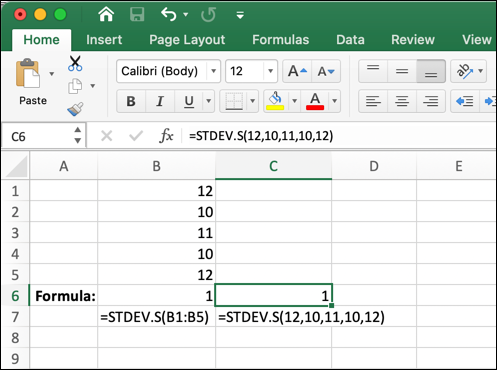Switch to the Insert tab
497x370 pixels.
point(104,40)
